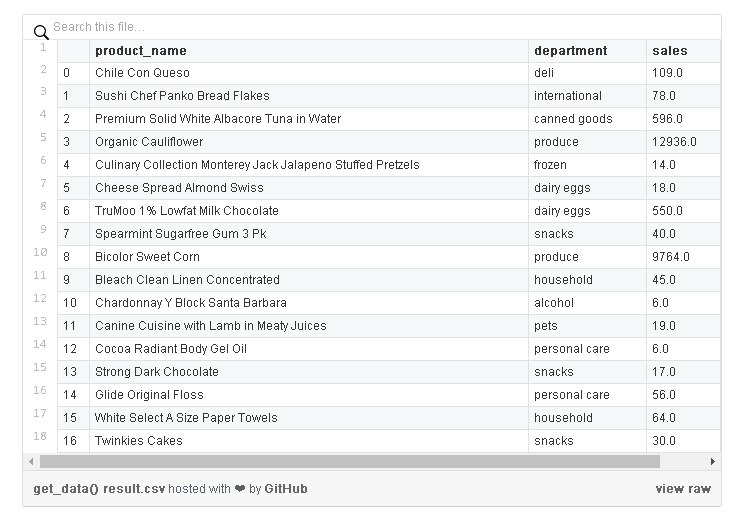Follow the GitHub link in the footer

[286, 489]
